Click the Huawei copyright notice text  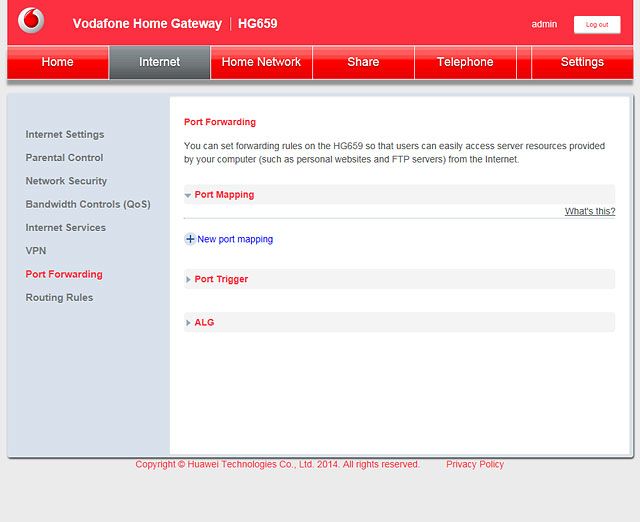click(278, 464)
